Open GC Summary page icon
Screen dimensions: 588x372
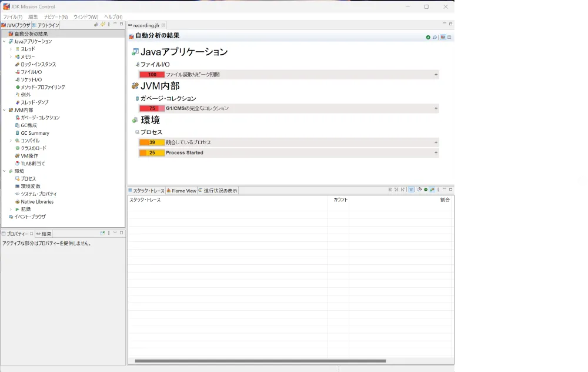pos(17,133)
